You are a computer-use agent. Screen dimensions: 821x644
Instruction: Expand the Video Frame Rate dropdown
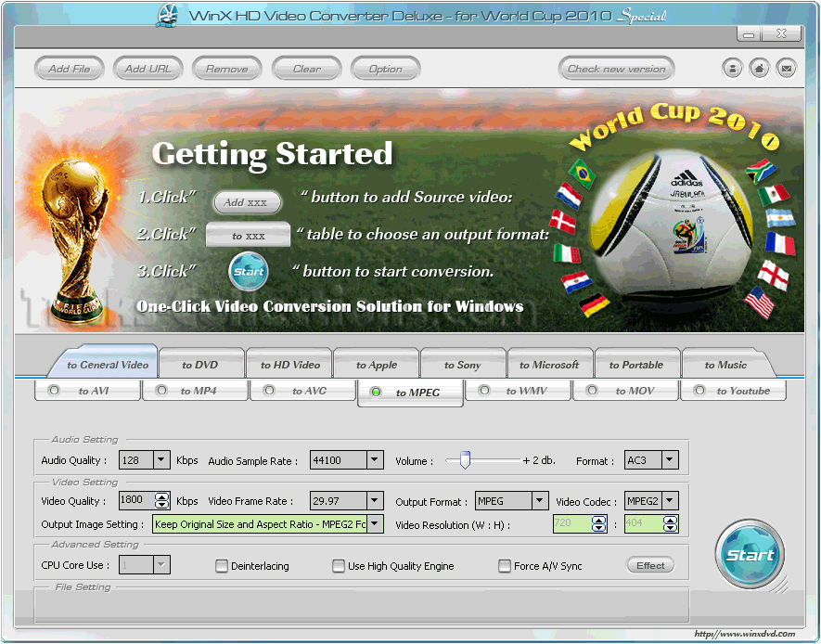pos(375,500)
